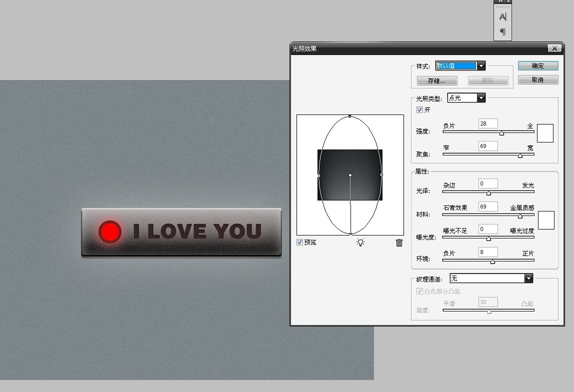574x392 pixels.
Task: Click the light center point in the preview
Action: [x=350, y=175]
